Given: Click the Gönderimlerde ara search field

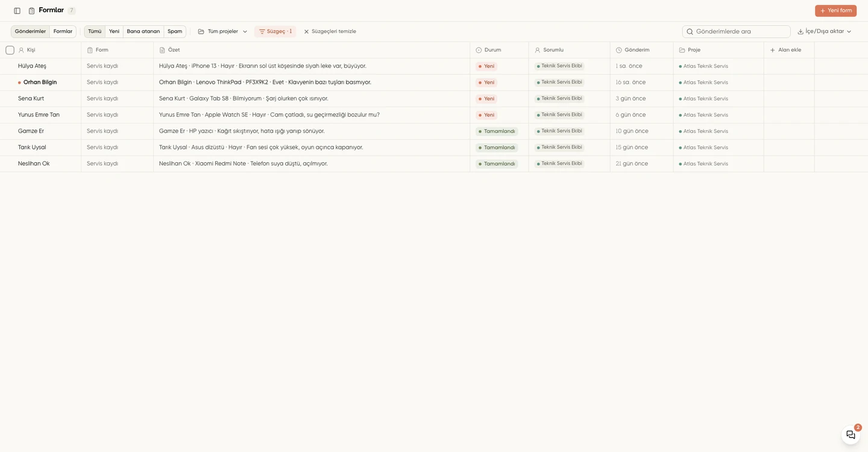Looking at the screenshot, I should 736,31.
